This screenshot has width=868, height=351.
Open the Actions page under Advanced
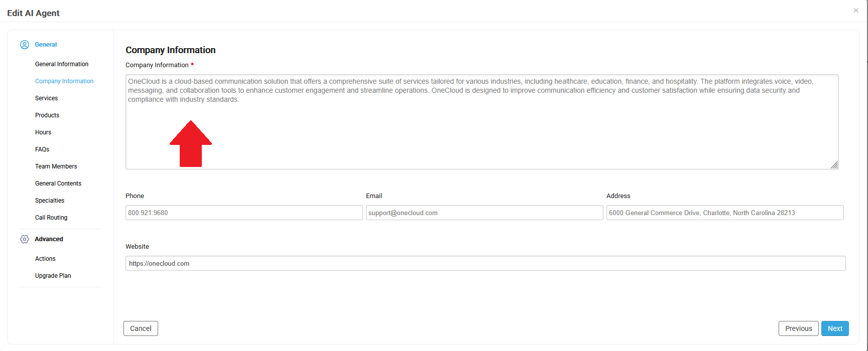tap(45, 259)
